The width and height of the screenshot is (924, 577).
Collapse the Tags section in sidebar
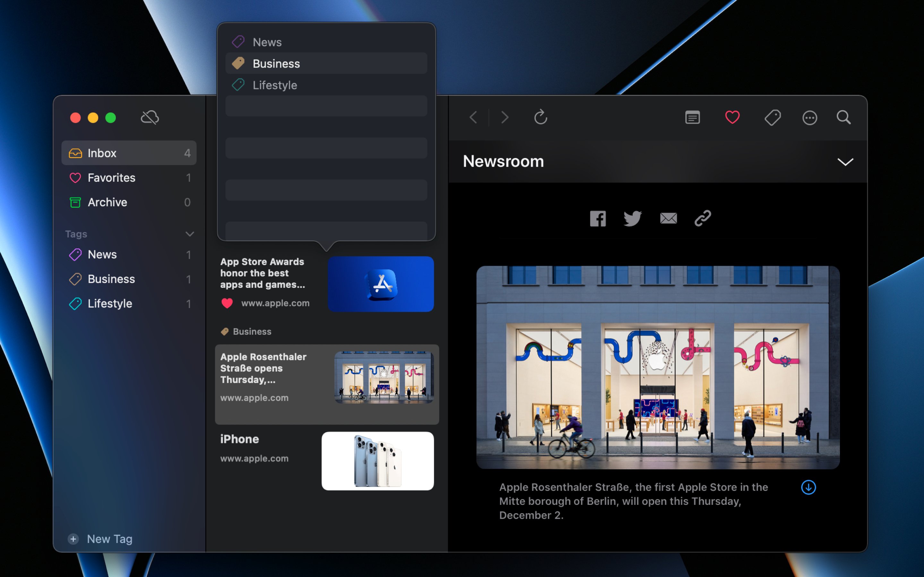tap(189, 234)
